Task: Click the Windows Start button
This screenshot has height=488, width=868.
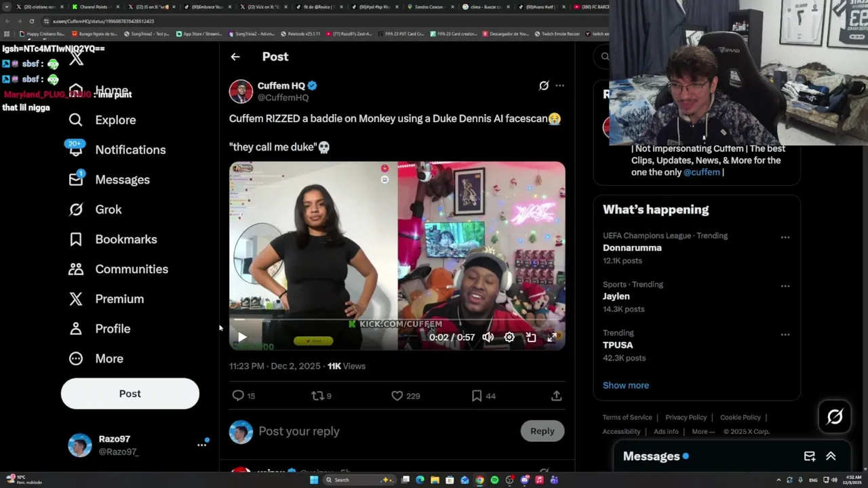Action: (x=314, y=480)
